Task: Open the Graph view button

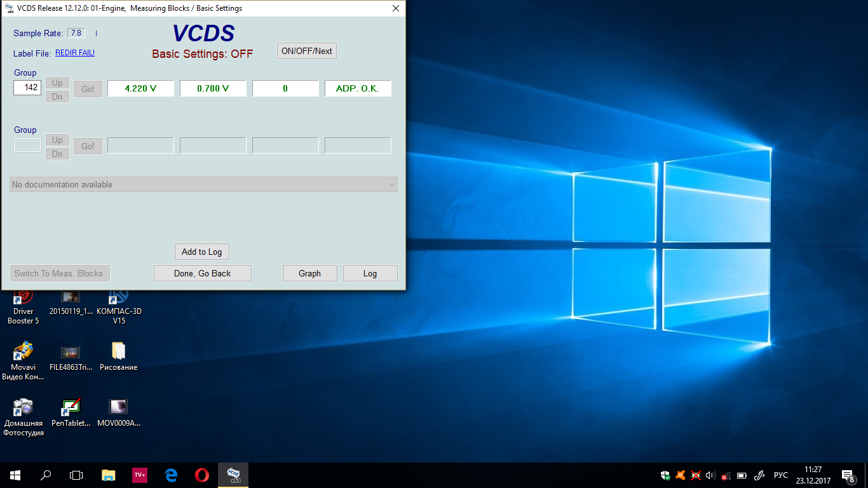Action: (309, 273)
